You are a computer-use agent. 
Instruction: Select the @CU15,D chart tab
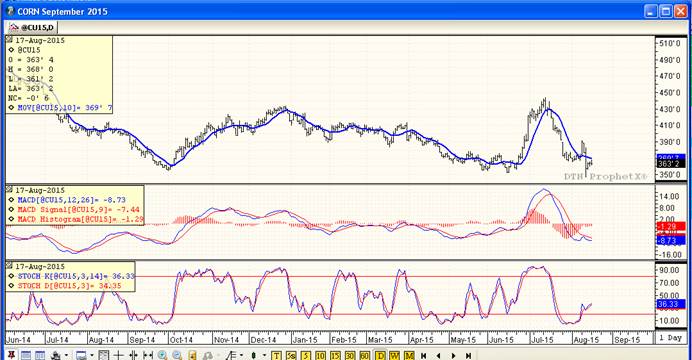[31, 27]
